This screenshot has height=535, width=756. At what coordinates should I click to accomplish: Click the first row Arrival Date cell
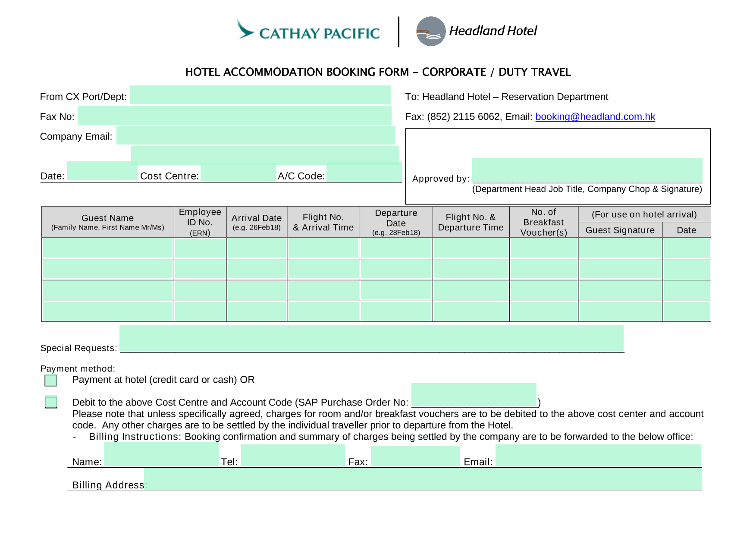coord(257,248)
